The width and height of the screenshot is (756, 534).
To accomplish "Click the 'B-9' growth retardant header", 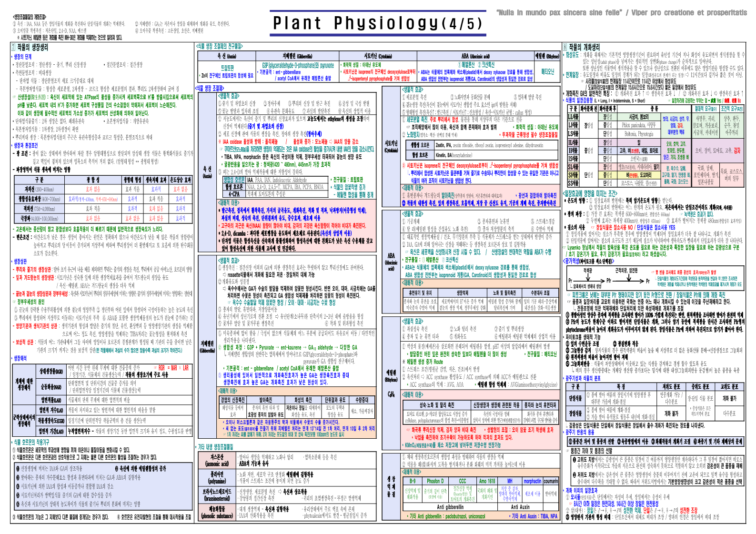I will pos(413,481).
